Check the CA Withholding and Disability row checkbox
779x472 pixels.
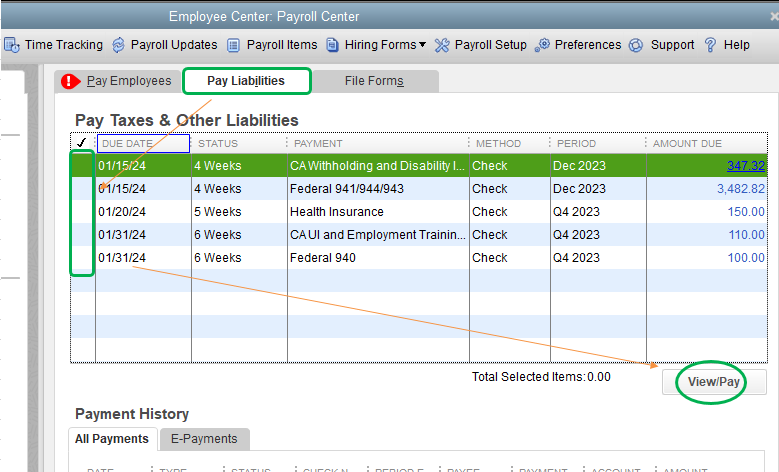click(82, 165)
